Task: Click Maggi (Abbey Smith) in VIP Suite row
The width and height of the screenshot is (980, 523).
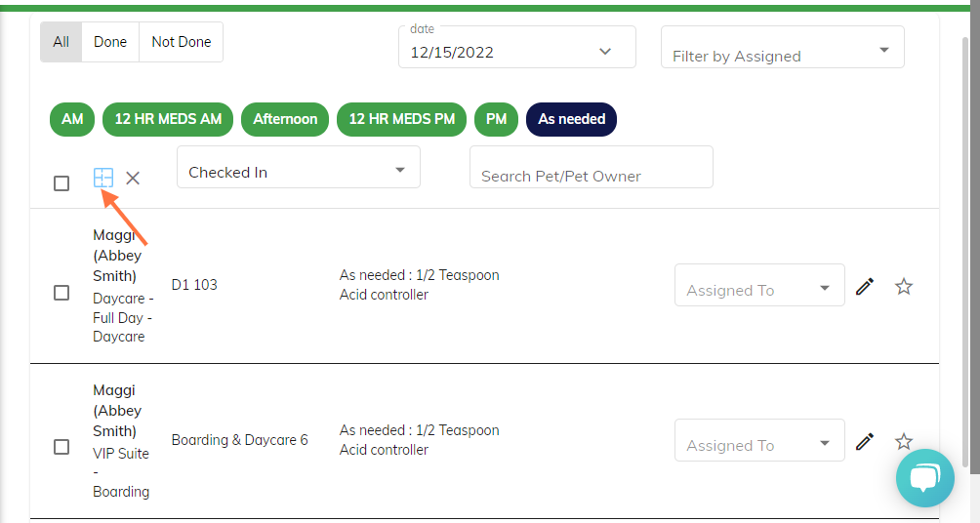Action: point(117,411)
